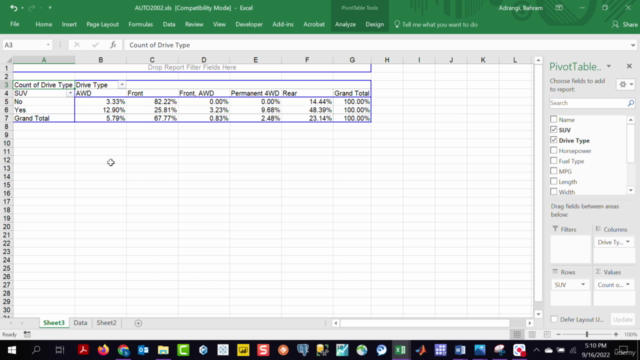Uncheck the SUV field checkbox
Viewport: 640px width, 360px height.
point(553,129)
